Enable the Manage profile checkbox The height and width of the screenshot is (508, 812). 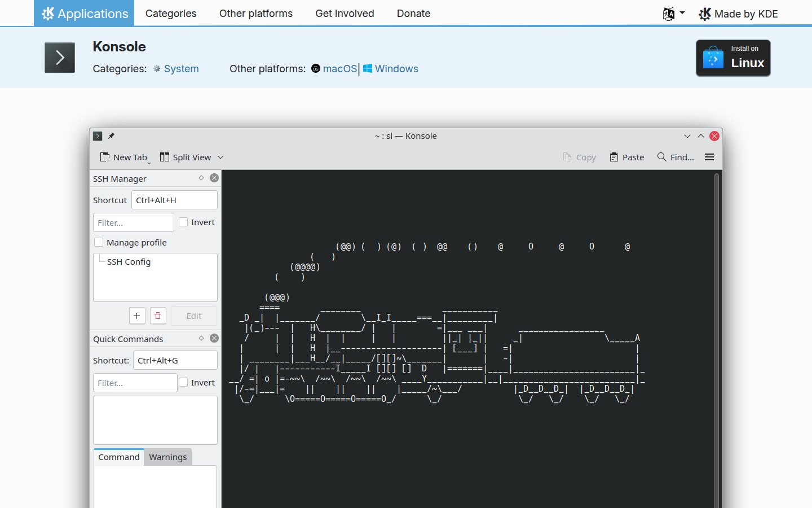99,242
